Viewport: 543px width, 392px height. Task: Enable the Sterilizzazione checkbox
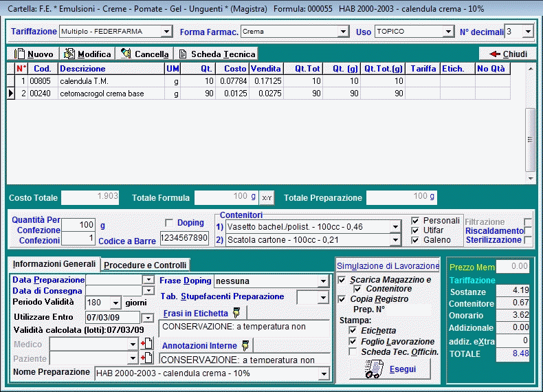click(528, 240)
